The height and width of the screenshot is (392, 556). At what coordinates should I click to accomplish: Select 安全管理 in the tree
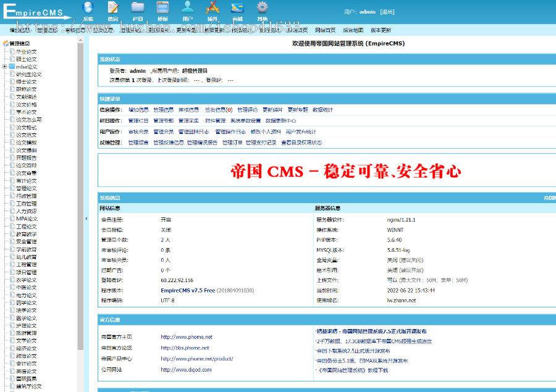[x=26, y=242]
